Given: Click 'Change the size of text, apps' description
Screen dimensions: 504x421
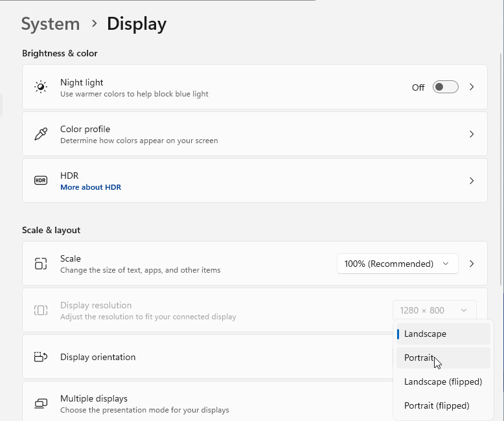Looking at the screenshot, I should (x=141, y=270).
